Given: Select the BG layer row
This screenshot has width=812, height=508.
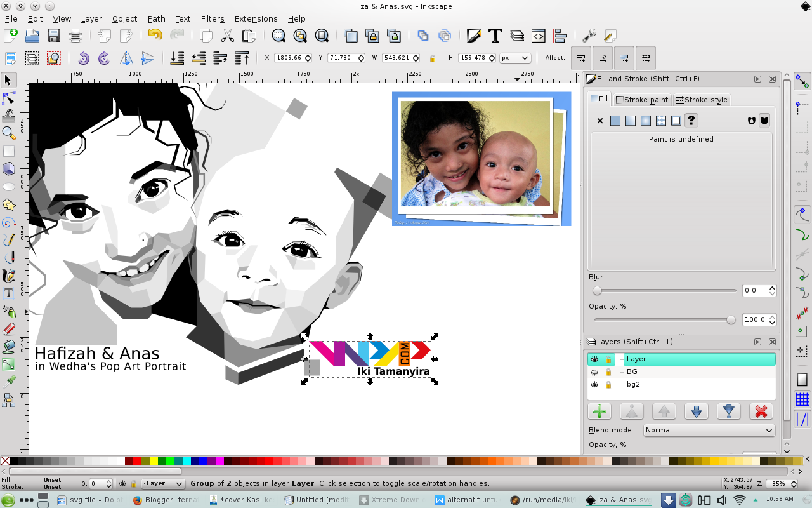Looking at the screenshot, I should pyautogui.click(x=681, y=372).
